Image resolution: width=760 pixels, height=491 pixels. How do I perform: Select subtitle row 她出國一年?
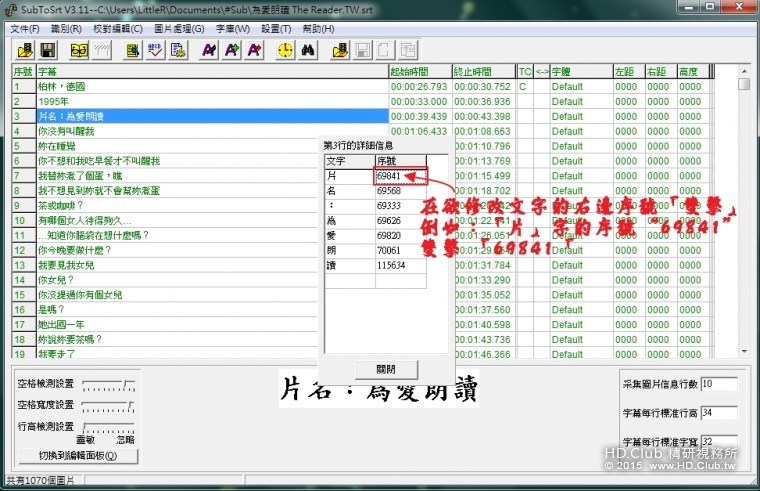177,324
